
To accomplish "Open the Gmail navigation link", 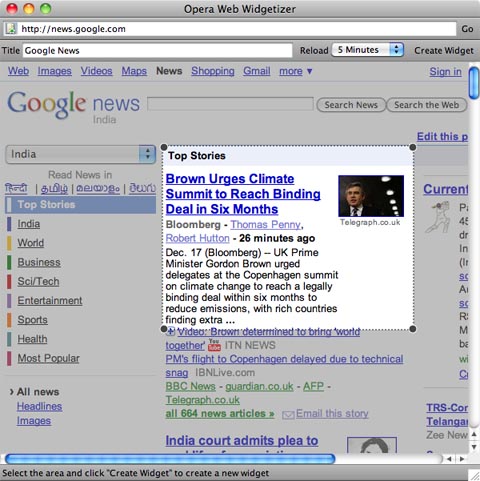I will tap(257, 71).
